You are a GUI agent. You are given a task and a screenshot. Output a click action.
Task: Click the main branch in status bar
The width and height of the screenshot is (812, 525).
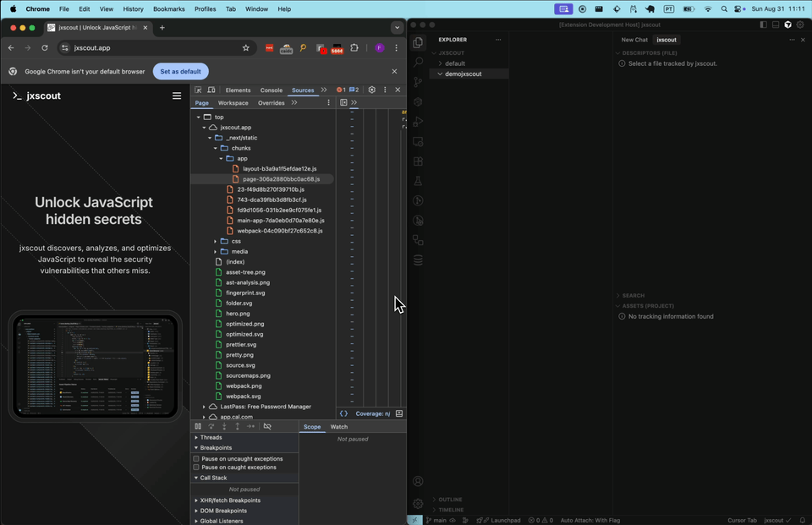436,520
